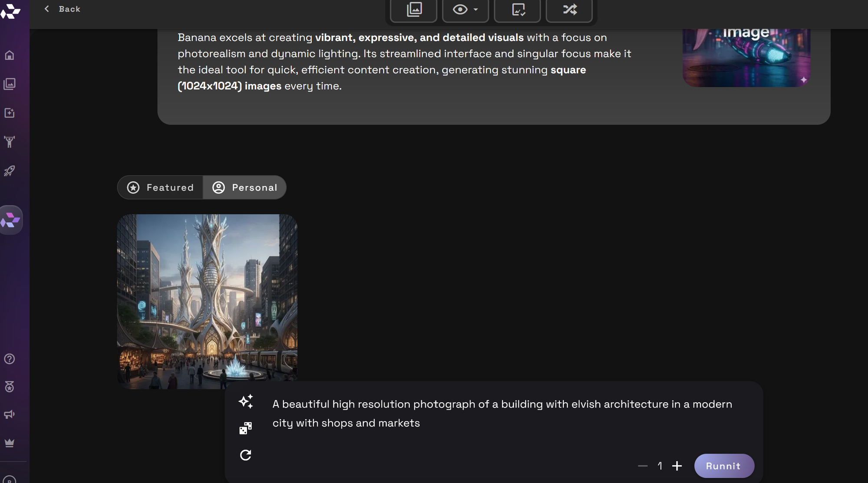Increase image count with the plus stepper
Viewport: 868px width, 483px height.
[677, 466]
